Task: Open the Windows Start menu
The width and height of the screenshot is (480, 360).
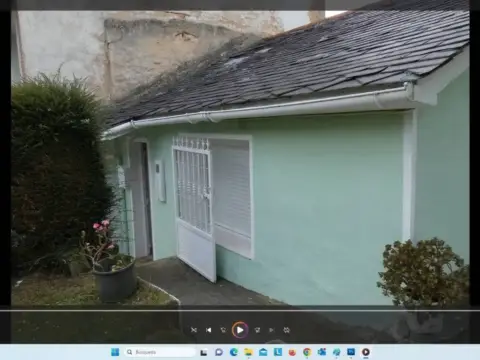Action: (115, 352)
